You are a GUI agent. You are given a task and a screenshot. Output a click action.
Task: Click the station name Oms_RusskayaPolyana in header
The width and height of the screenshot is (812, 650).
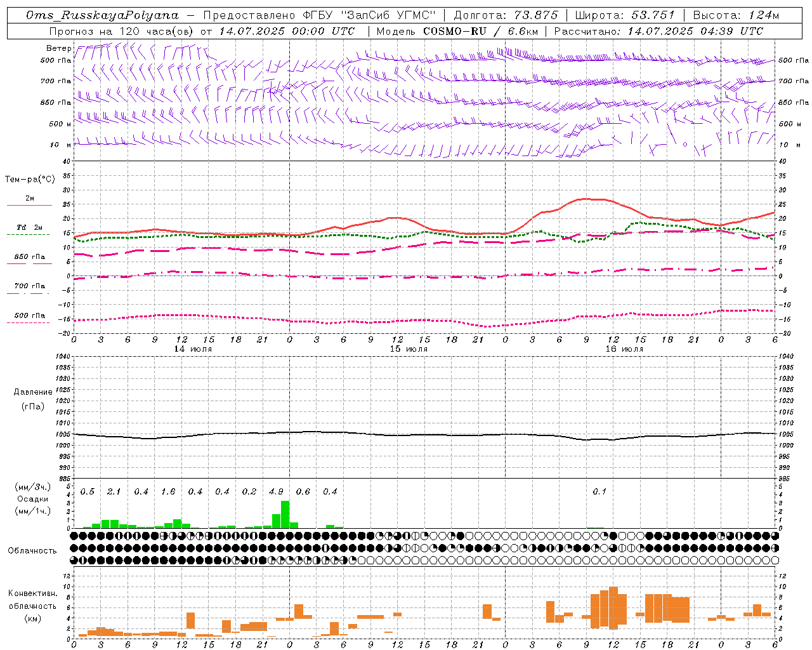point(103,15)
